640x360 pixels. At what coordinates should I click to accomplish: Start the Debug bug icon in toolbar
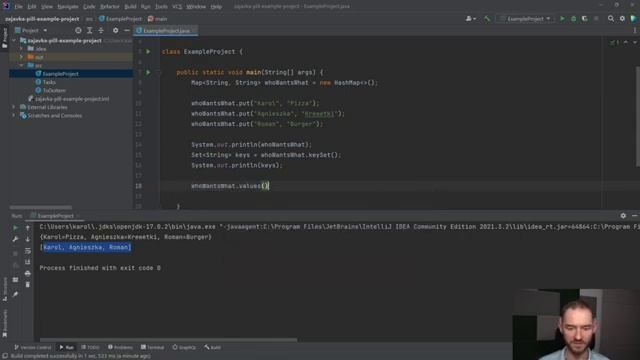tap(573, 19)
